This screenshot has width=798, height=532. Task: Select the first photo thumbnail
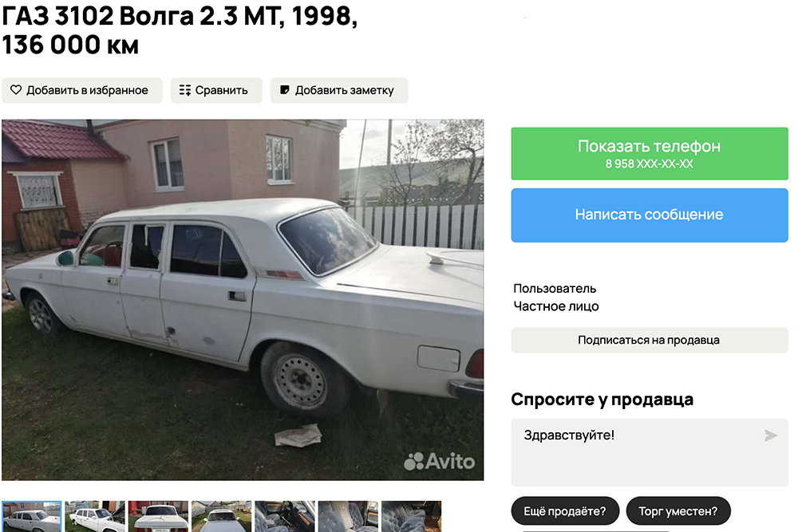pos(32,516)
